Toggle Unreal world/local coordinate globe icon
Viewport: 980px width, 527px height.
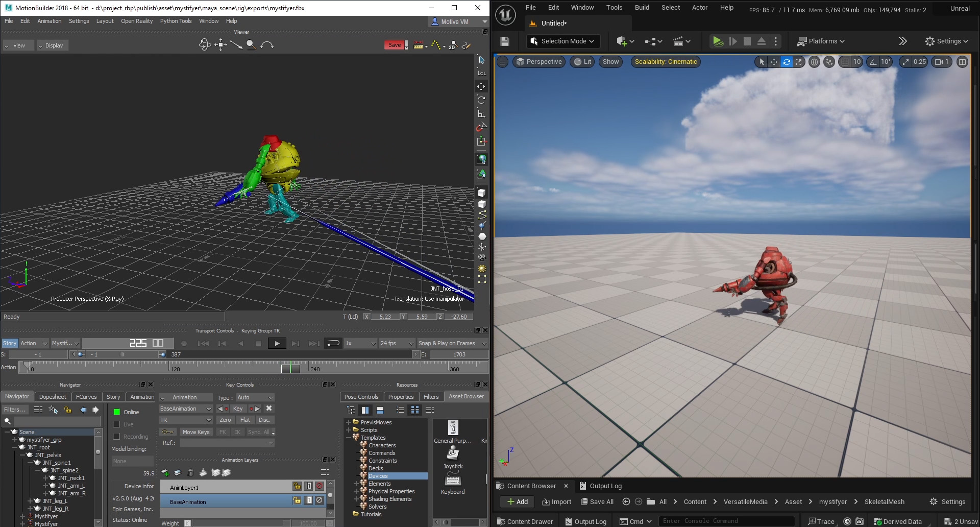[815, 62]
